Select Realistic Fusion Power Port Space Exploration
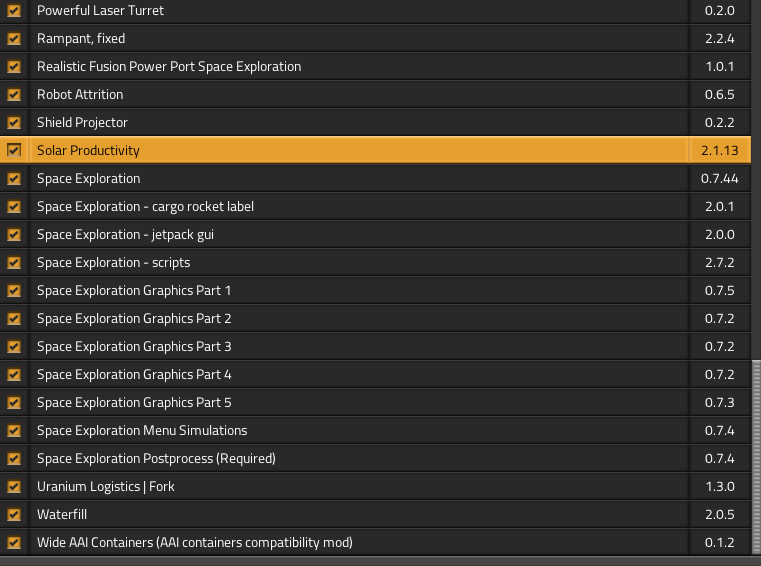The width and height of the screenshot is (761, 566). click(x=168, y=67)
